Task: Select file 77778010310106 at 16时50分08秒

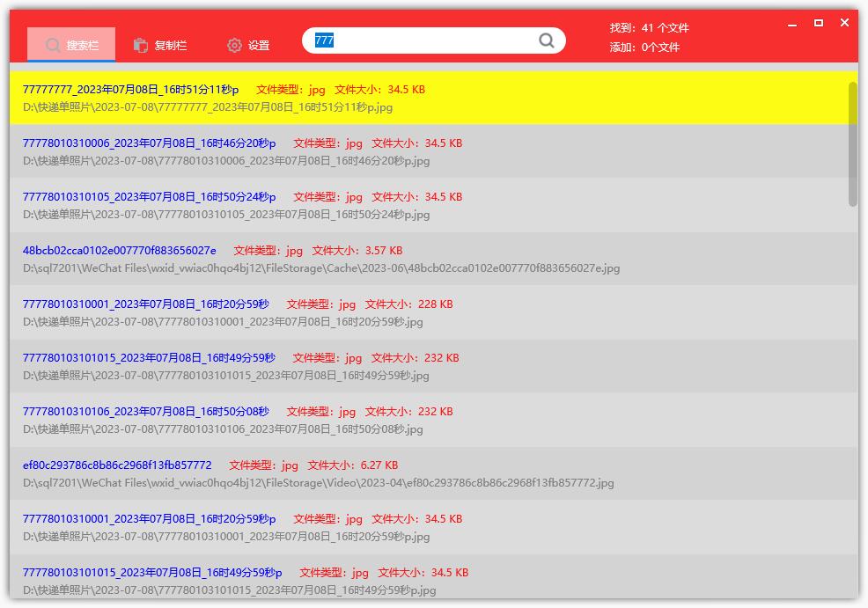Action: tap(429, 420)
